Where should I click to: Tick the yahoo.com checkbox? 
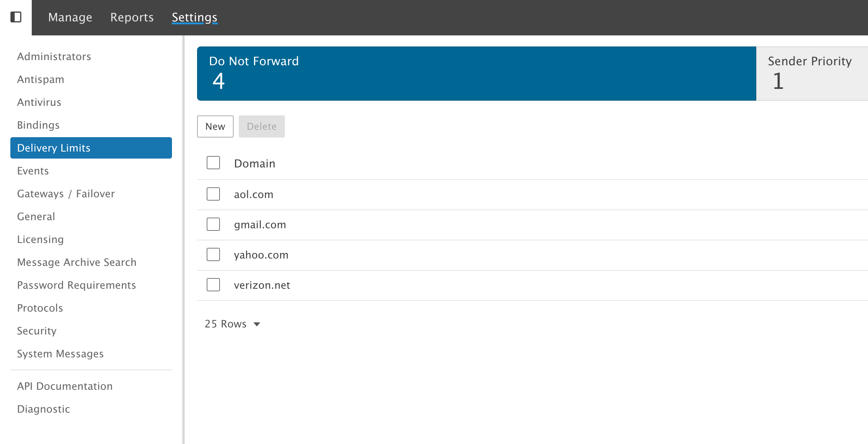point(213,254)
